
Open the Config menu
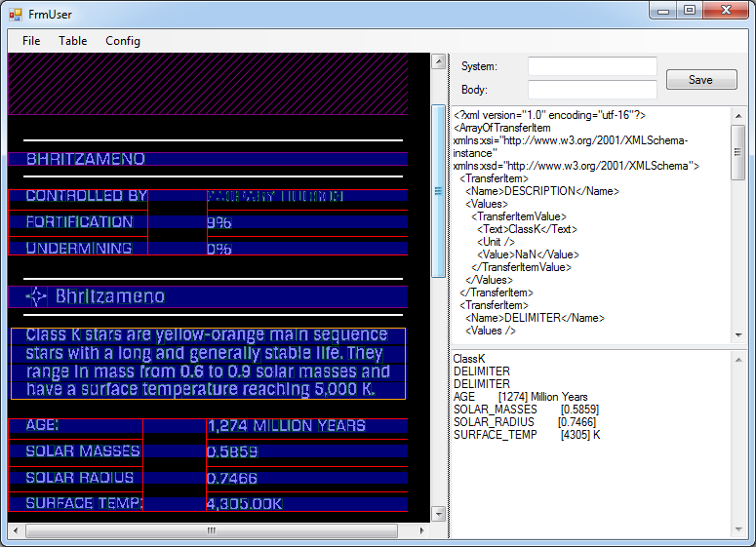coord(123,41)
